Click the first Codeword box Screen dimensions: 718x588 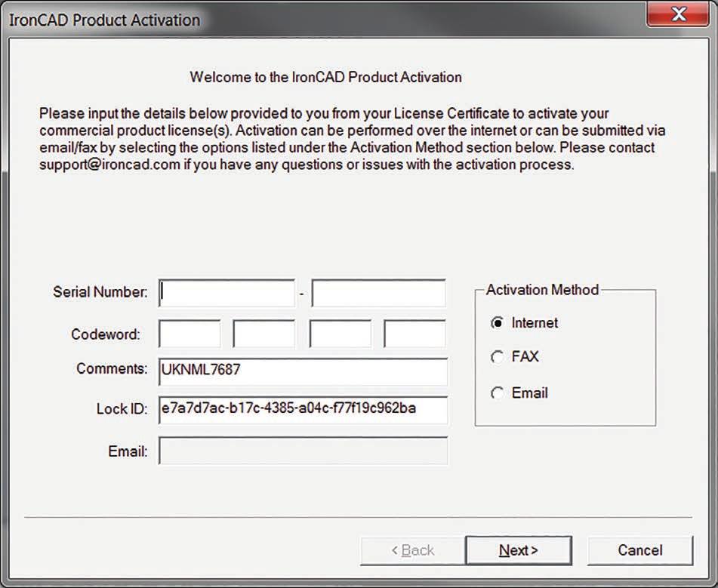point(190,334)
